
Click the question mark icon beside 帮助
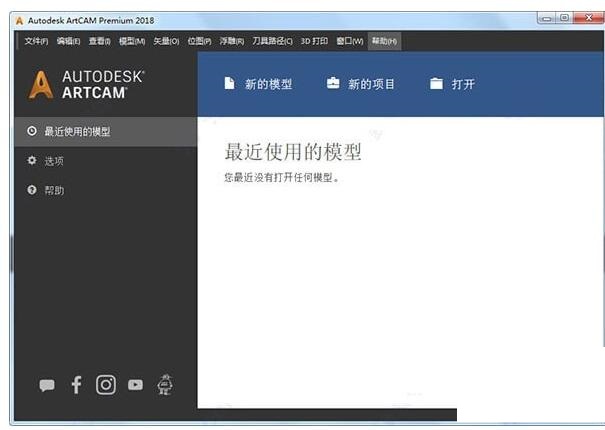pyautogui.click(x=32, y=190)
